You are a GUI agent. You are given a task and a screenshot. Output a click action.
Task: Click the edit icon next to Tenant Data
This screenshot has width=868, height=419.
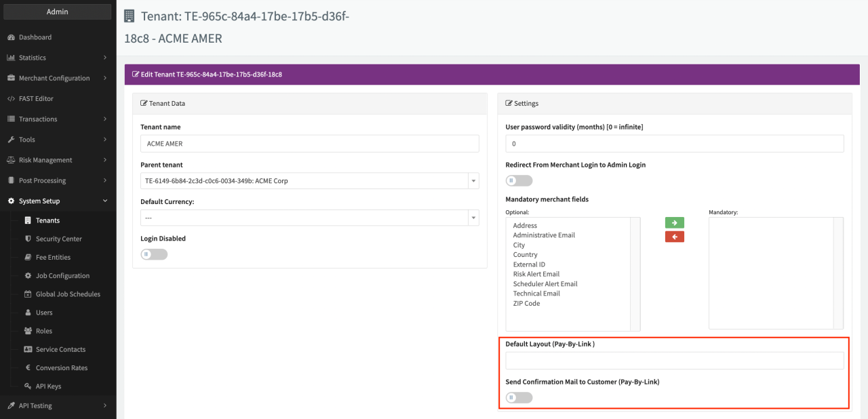pos(144,104)
